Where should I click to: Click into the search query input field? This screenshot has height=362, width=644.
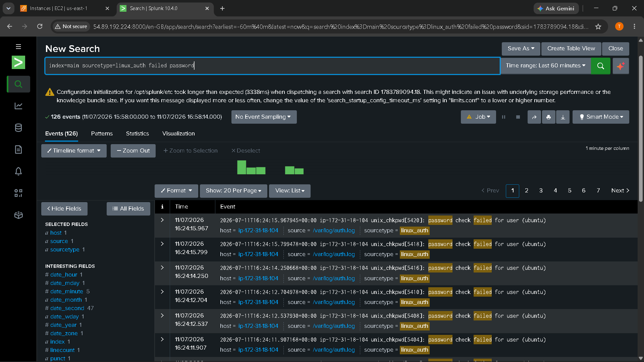click(x=272, y=66)
